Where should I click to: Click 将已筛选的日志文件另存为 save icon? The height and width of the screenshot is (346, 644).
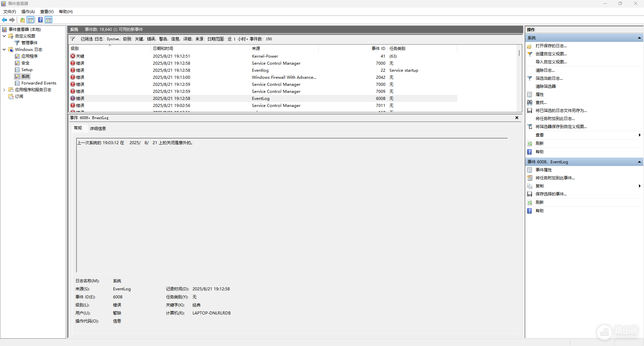[530, 111]
